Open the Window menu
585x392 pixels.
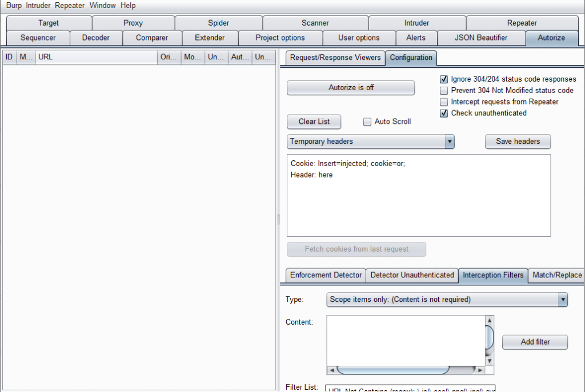coord(103,6)
